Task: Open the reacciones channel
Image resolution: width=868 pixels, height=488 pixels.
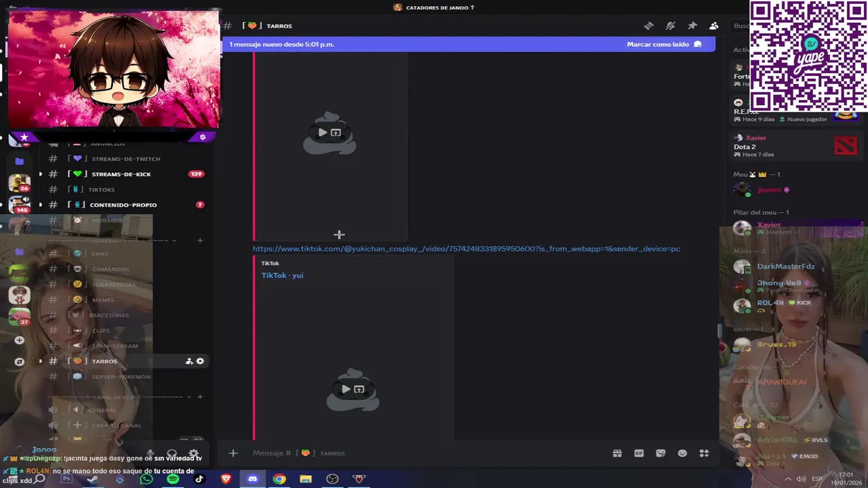Action: click(x=125, y=315)
